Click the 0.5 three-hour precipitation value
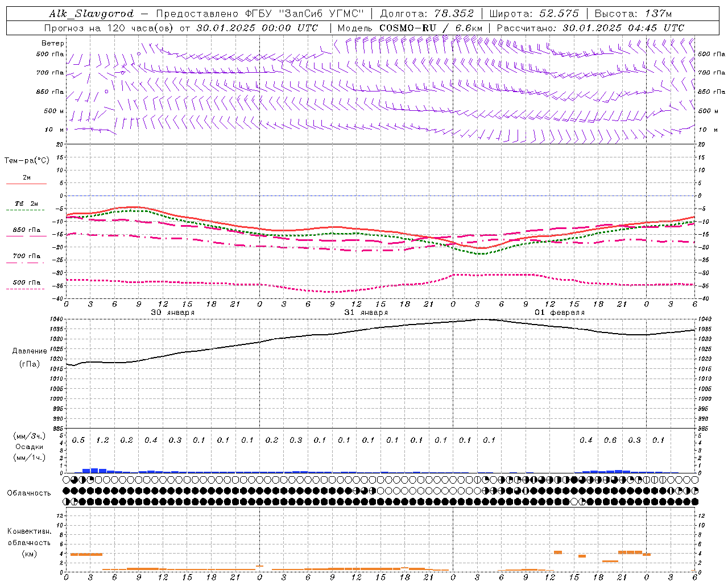The image size is (728, 582). (x=78, y=440)
